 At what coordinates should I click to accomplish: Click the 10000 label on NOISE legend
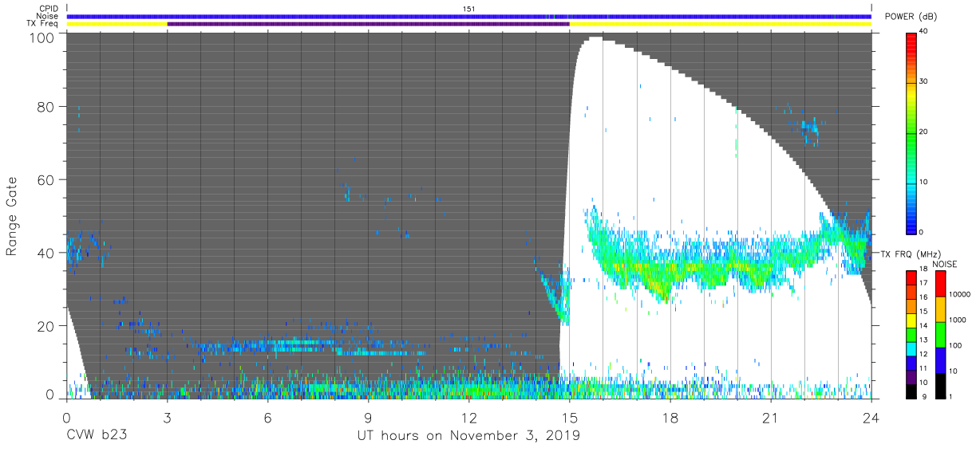[x=962, y=294]
